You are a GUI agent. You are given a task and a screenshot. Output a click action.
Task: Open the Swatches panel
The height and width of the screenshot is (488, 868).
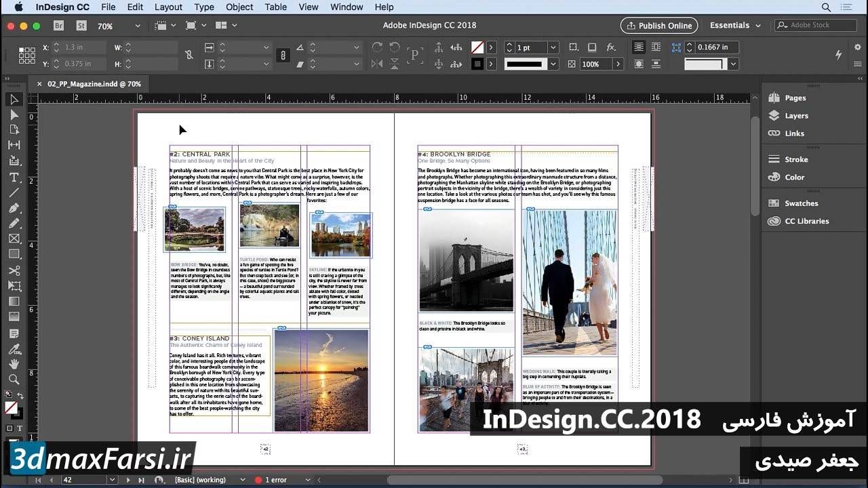[x=801, y=203]
